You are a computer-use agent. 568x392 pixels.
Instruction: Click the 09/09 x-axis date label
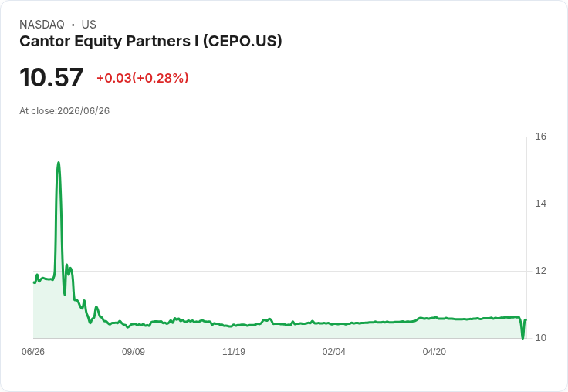click(134, 351)
